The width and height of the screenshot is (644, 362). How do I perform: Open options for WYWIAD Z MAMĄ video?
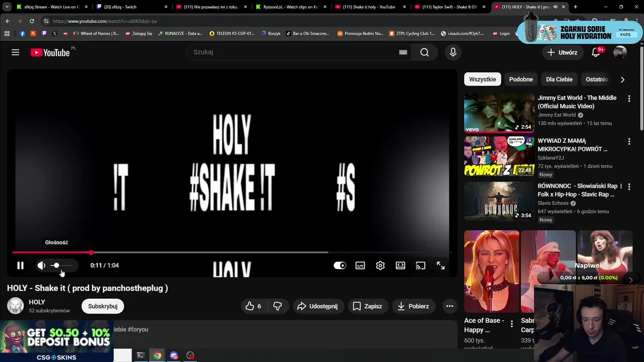tap(629, 142)
